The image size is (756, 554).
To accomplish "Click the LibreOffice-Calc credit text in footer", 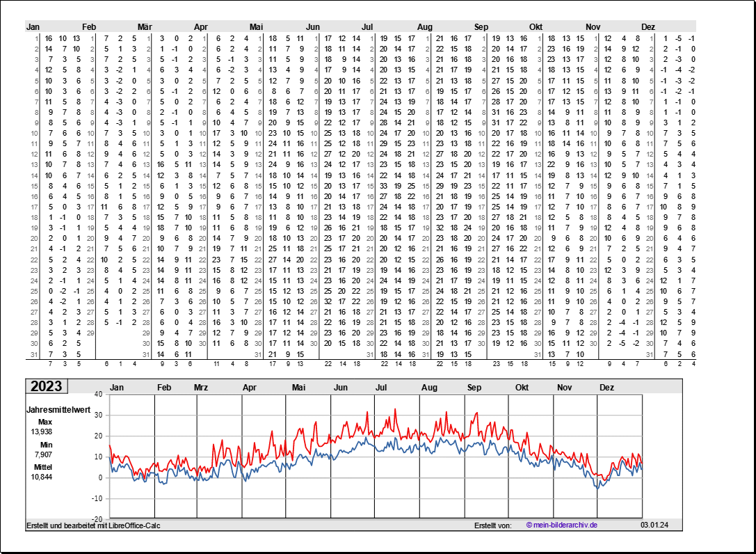I will click(x=93, y=525).
